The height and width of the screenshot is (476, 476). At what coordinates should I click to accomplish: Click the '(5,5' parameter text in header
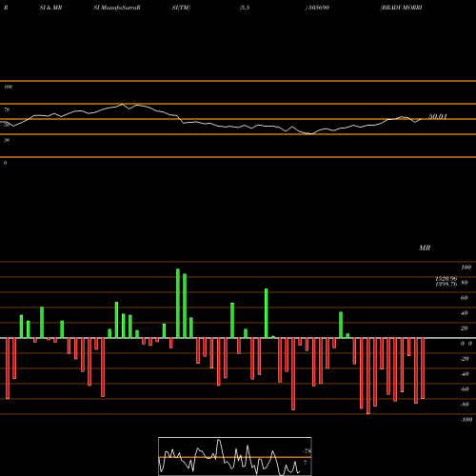(245, 8)
